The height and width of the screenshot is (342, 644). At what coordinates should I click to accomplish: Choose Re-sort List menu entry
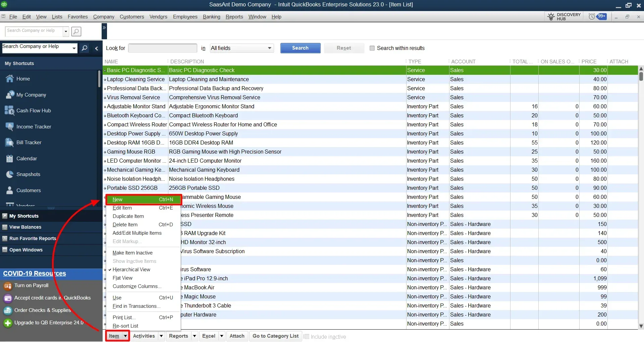pos(143,326)
